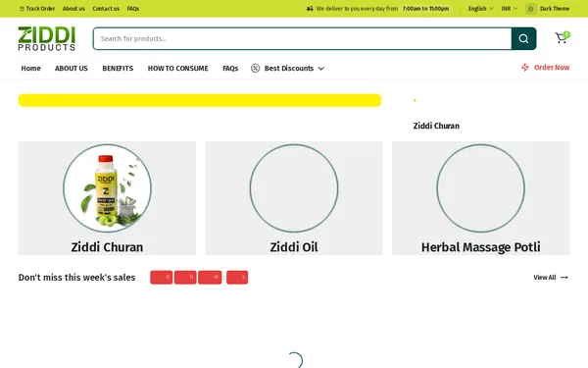This screenshot has height=368, width=588.
Task: Click the search magnifier button
Action: click(x=523, y=38)
